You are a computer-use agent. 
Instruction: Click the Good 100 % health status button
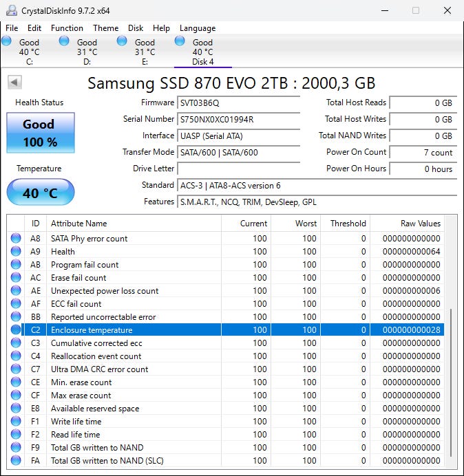coord(41,133)
